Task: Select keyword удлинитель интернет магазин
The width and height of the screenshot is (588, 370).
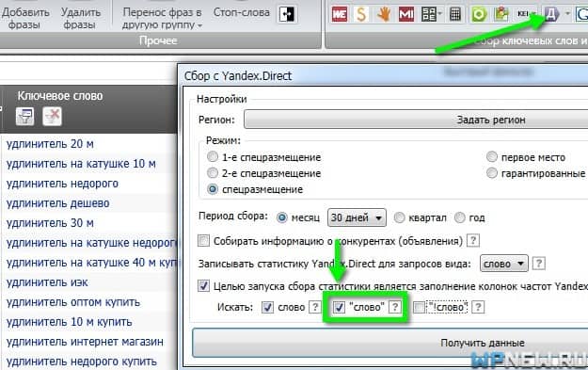Action: click(85, 342)
